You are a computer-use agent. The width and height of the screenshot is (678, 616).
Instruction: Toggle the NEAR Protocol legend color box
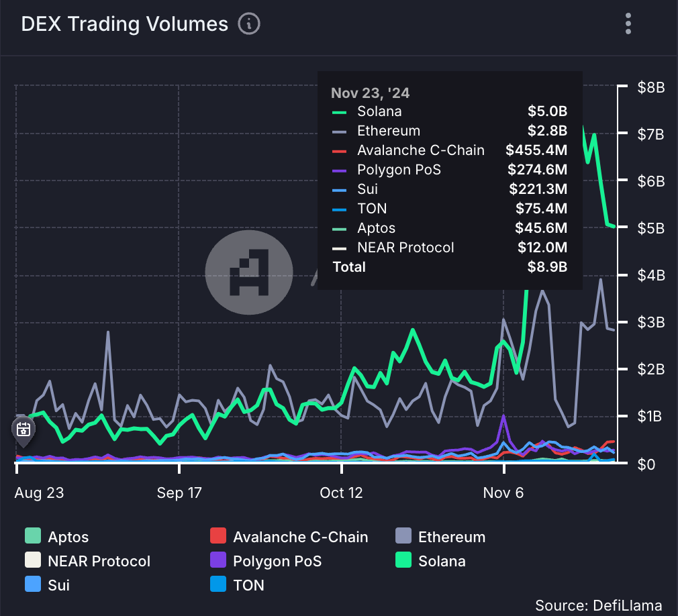point(33,560)
